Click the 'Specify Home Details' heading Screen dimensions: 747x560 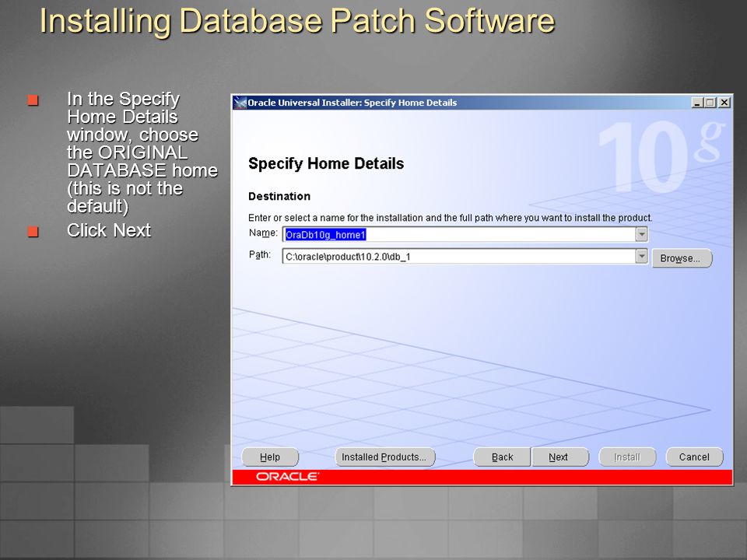click(x=326, y=163)
